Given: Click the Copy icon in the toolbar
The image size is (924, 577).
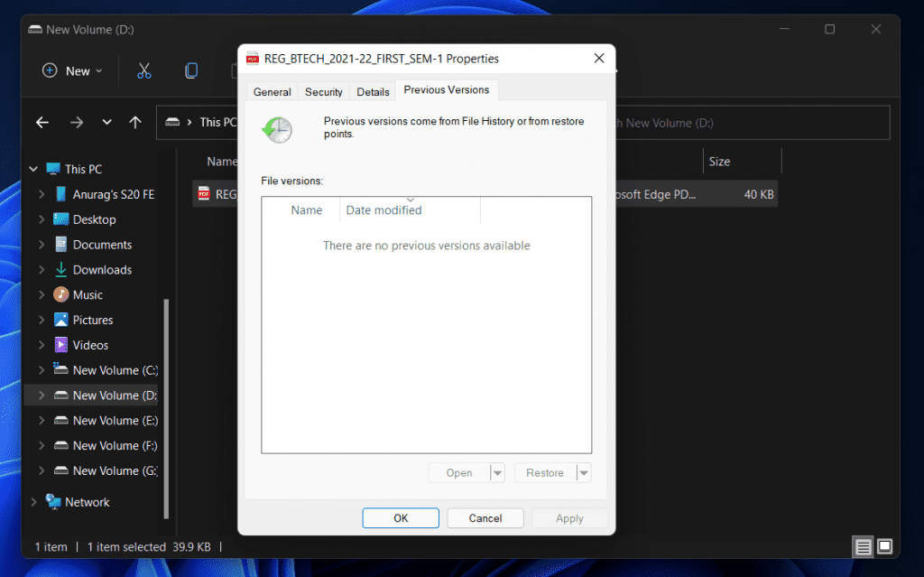Looking at the screenshot, I should [x=190, y=70].
